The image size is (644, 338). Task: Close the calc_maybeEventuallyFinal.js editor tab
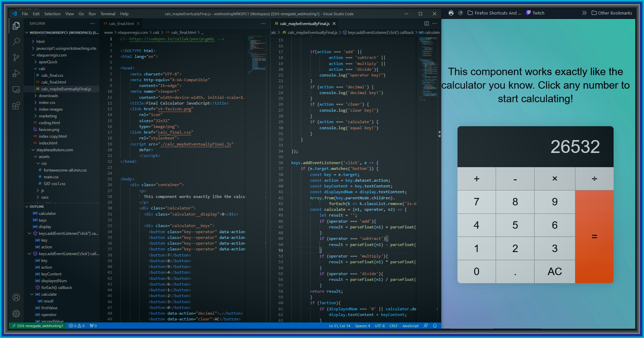click(334, 24)
